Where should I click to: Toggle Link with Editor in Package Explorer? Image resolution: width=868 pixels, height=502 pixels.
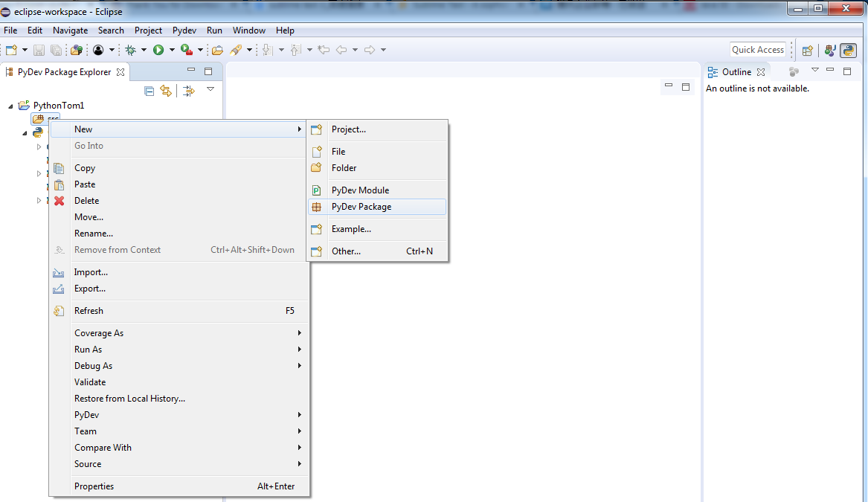[x=166, y=91]
